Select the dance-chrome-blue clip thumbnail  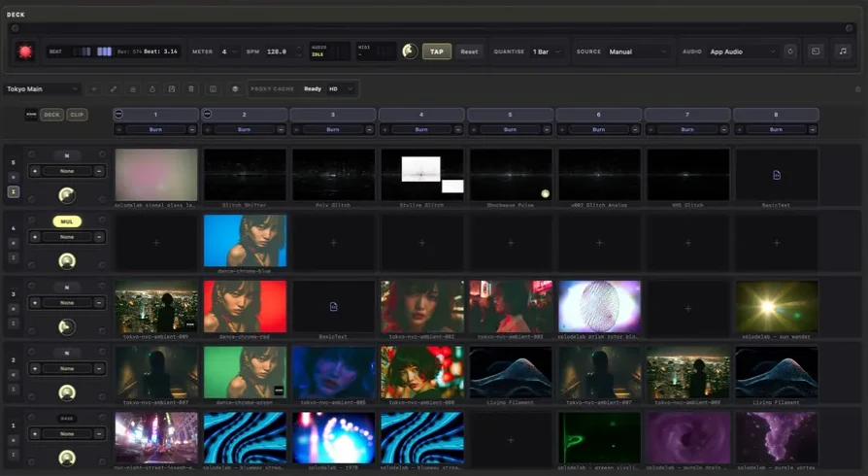click(246, 241)
